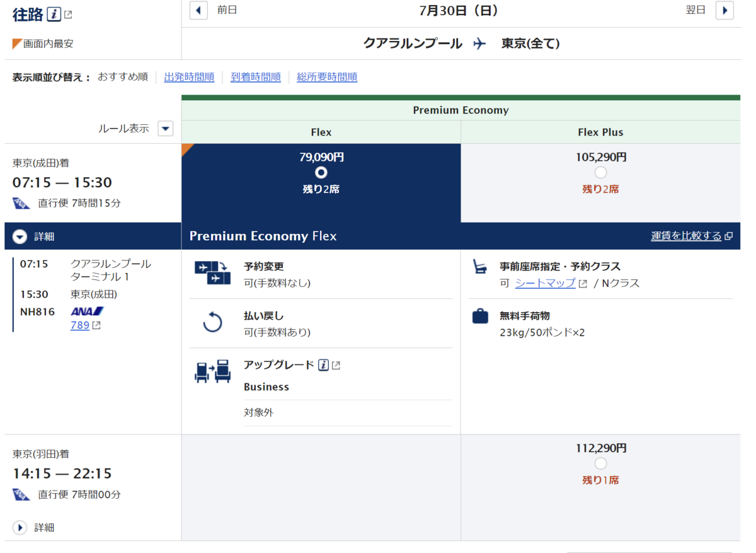Click 残り1席 under 112,290円
756x553 pixels.
point(600,480)
